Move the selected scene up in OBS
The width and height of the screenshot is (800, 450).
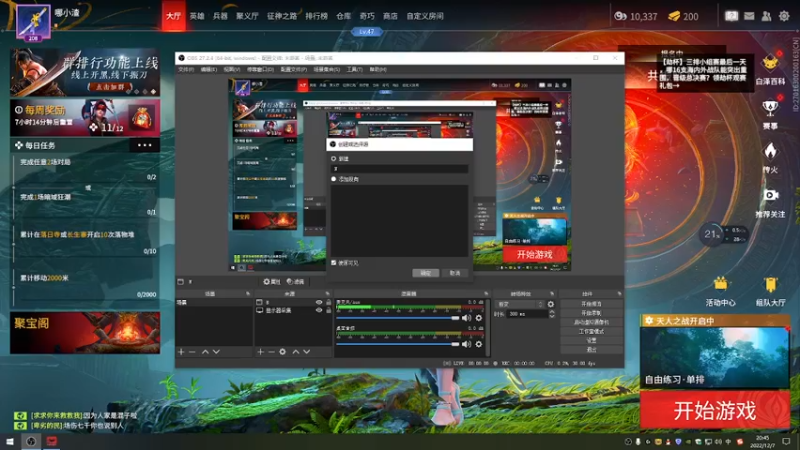click(x=205, y=352)
